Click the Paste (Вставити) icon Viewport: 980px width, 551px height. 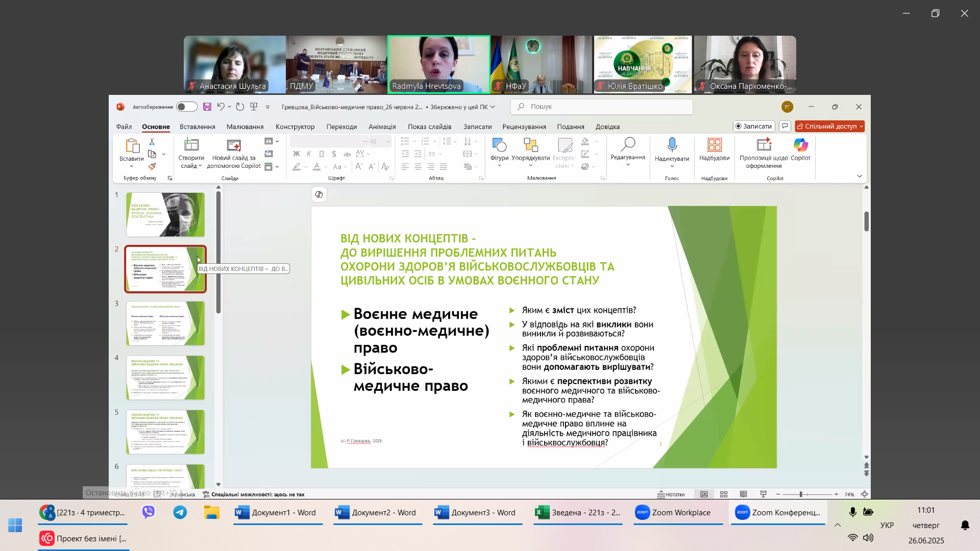tap(132, 145)
